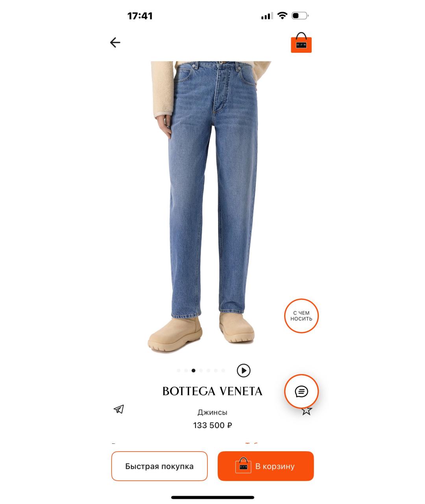The width and height of the screenshot is (425, 504).
Task: Open the BOTTEGA VENETA brand link
Action: tap(213, 391)
